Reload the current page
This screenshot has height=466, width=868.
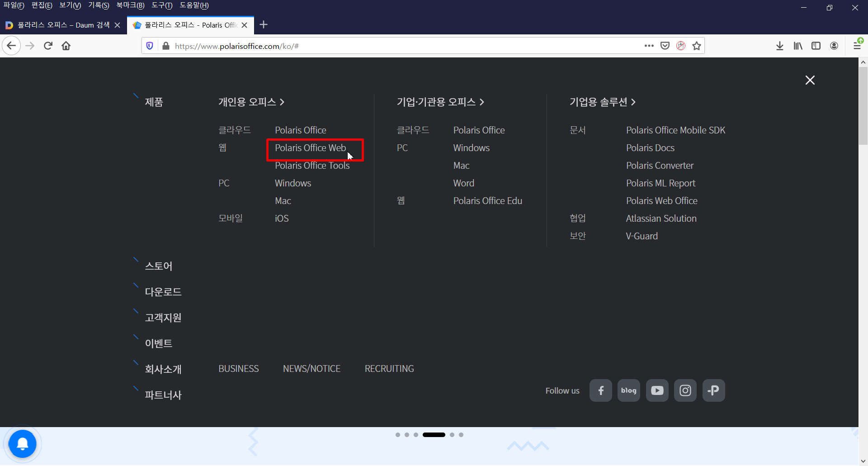(48, 46)
